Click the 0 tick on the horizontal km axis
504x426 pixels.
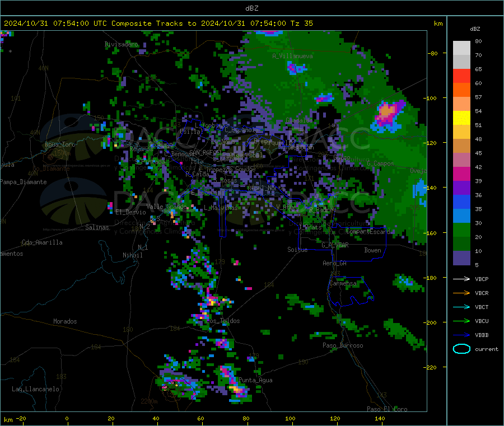tap(67, 418)
